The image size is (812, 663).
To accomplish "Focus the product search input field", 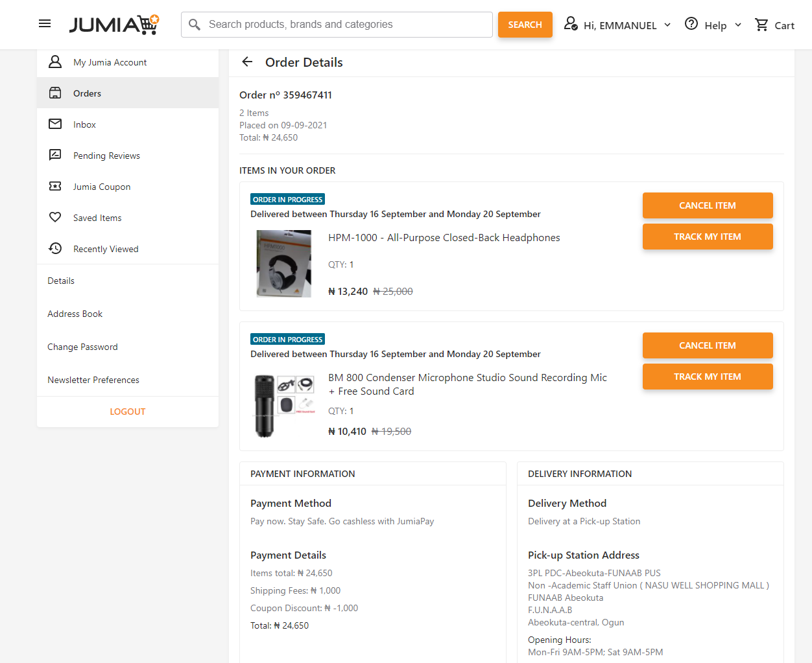I will pyautogui.click(x=337, y=25).
